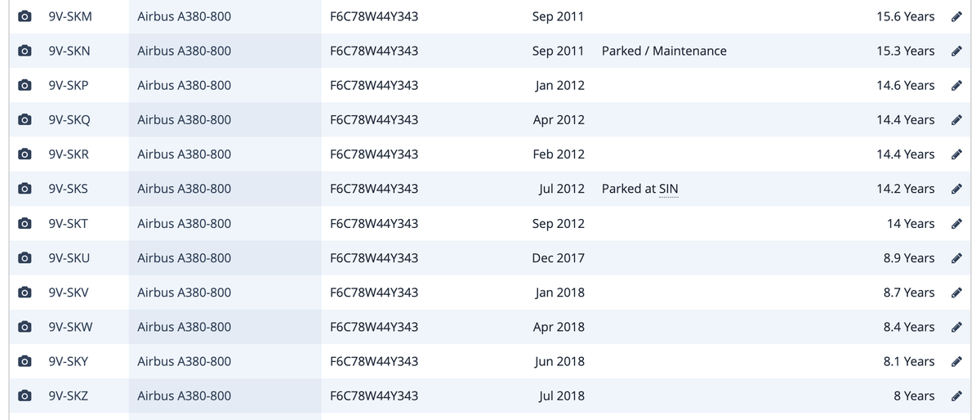Open photo camera icon for 9V-SKM
The image size is (980, 420).
(25, 16)
